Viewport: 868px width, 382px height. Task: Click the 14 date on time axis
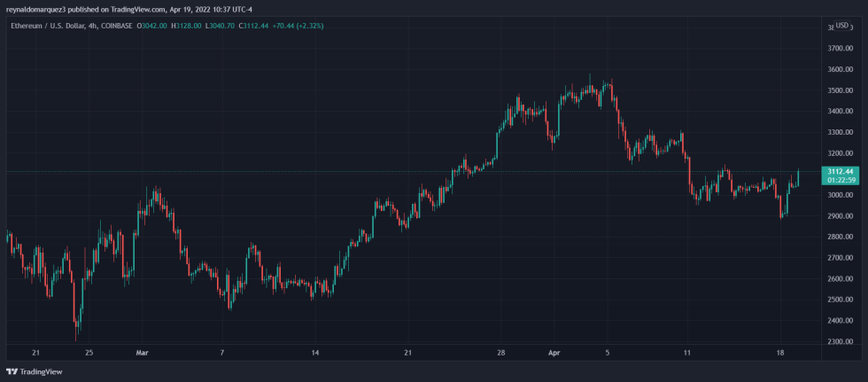[x=314, y=351]
